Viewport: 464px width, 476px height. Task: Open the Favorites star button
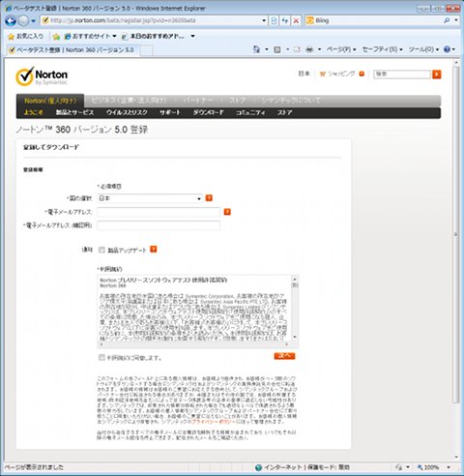tap(25, 36)
